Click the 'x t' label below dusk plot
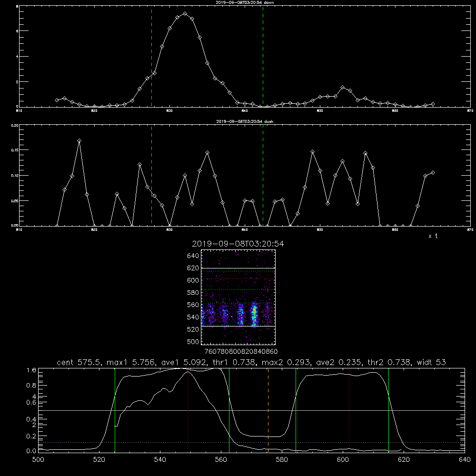 tap(433, 236)
